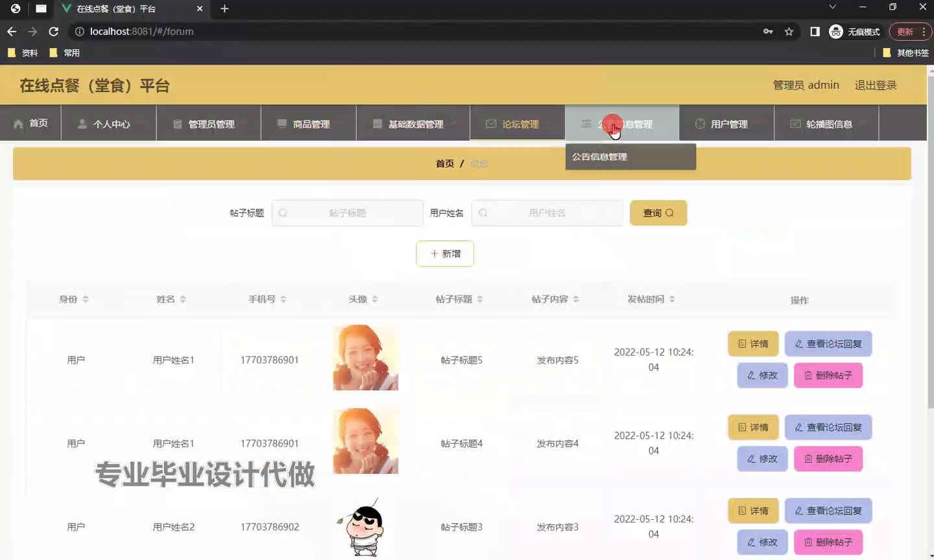
Task: Click the 新增 add button
Action: pos(445,253)
